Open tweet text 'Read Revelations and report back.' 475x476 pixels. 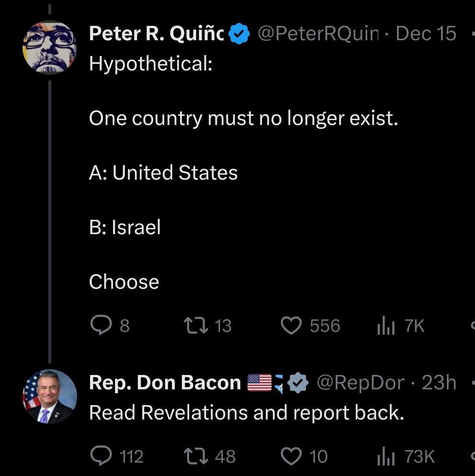point(247,413)
